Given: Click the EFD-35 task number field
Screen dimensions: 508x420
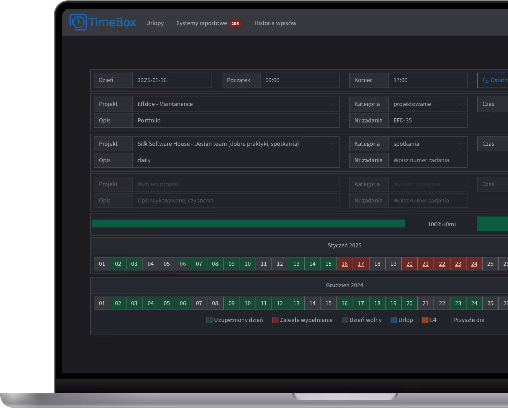Looking at the screenshot, I should tap(428, 120).
